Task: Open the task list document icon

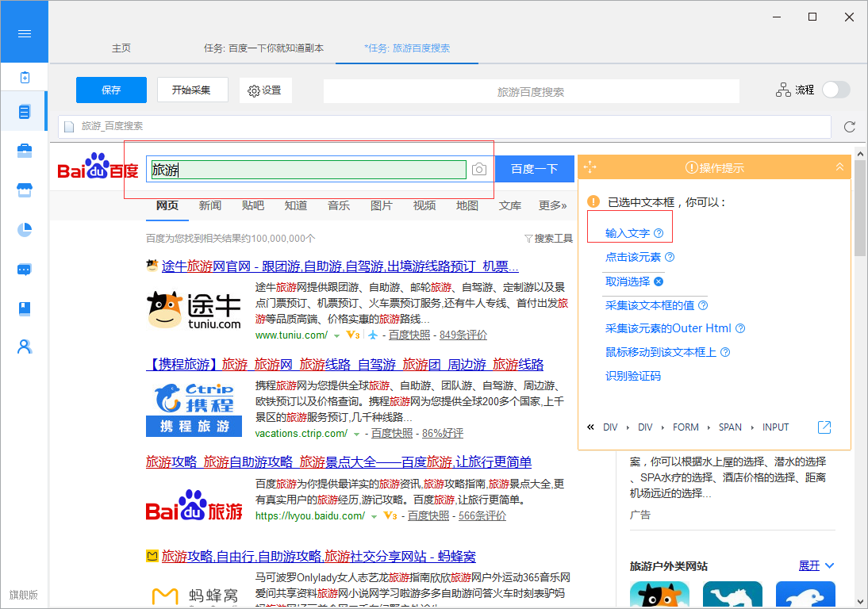Action: pyautogui.click(x=25, y=112)
